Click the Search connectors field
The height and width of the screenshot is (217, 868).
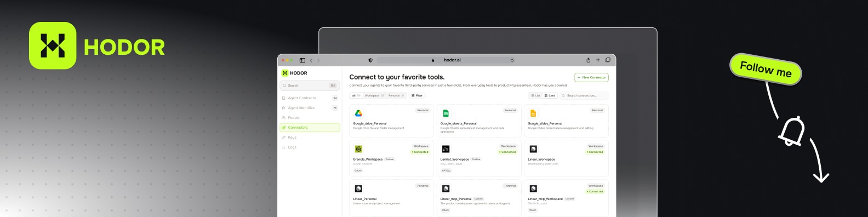(x=584, y=95)
